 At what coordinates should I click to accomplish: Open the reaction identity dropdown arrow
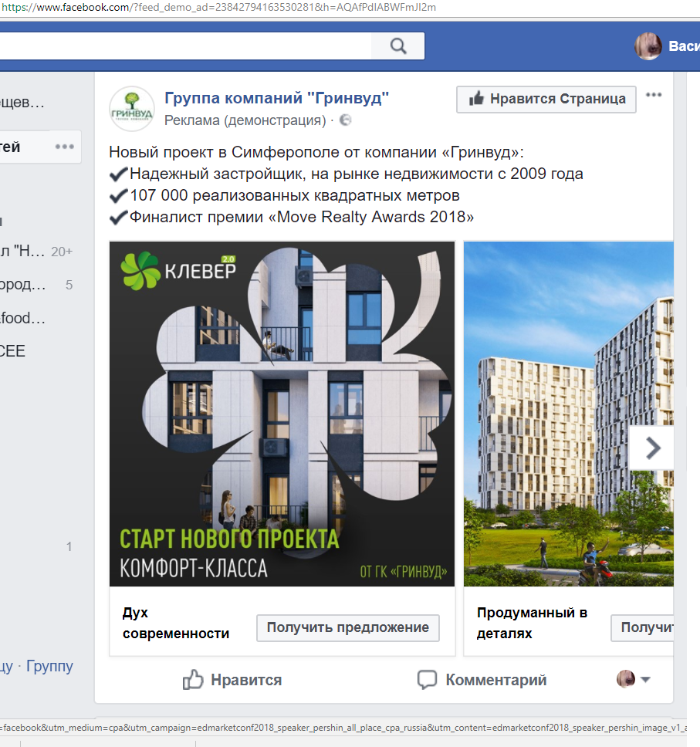coord(645,680)
